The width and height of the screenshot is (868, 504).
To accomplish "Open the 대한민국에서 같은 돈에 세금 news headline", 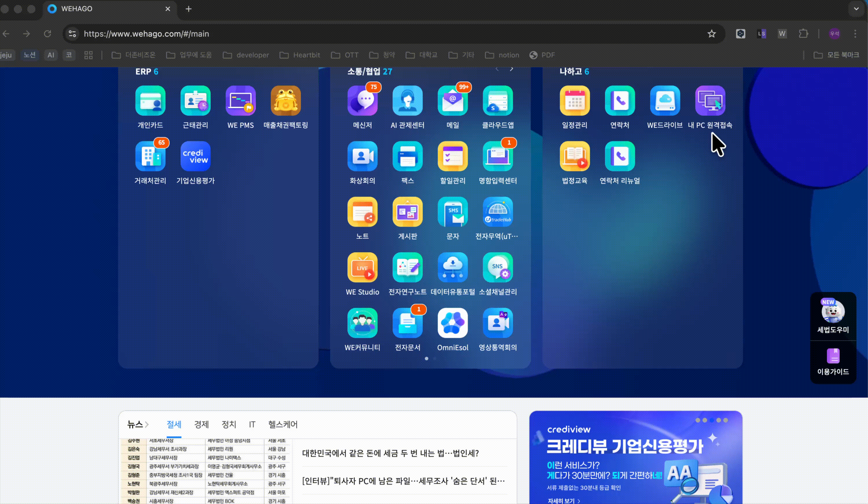I will (x=390, y=453).
